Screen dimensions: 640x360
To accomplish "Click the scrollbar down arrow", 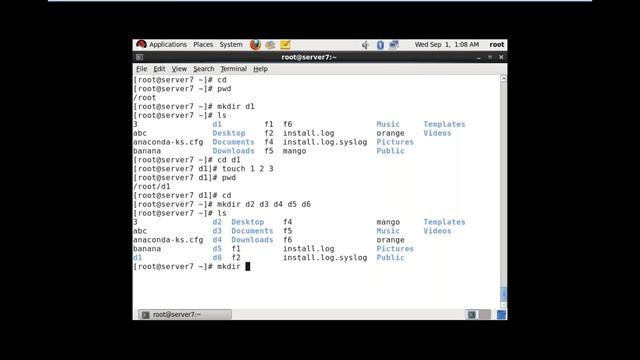I will (x=504, y=305).
